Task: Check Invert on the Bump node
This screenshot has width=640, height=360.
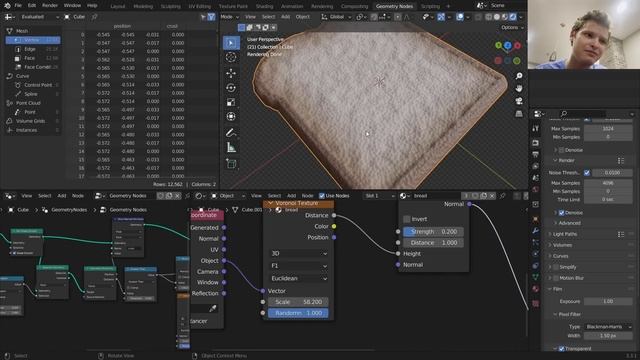Action: [x=407, y=219]
